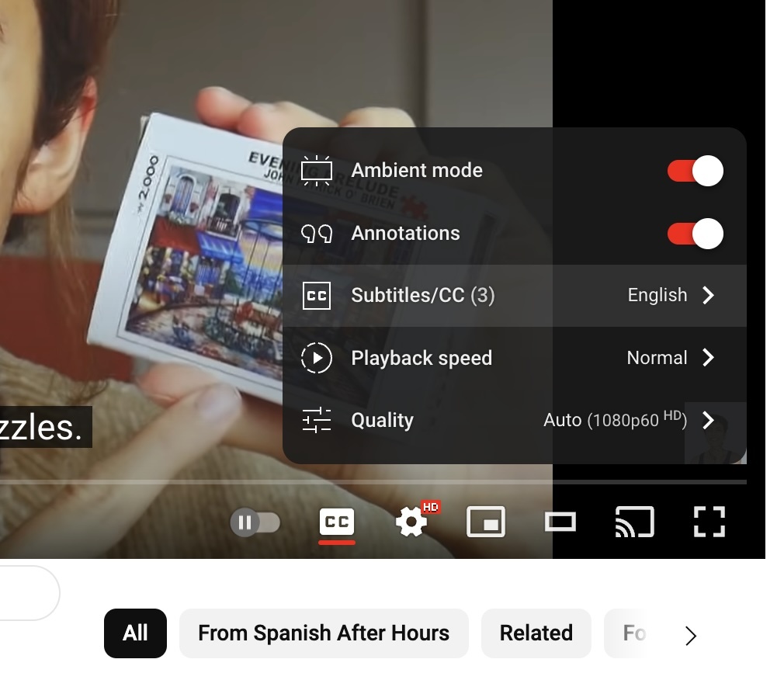Open the settings gear icon
This screenshot has width=784, height=680.
pos(411,522)
